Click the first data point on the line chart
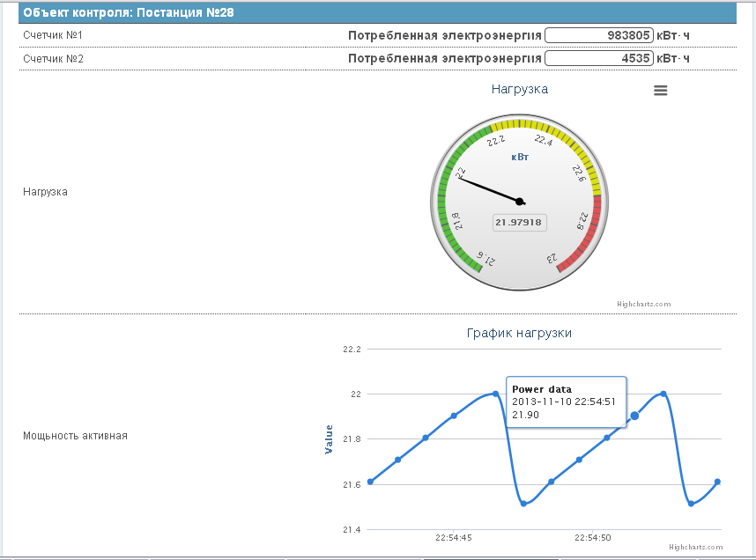Image resolution: width=756 pixels, height=560 pixels. tap(370, 482)
